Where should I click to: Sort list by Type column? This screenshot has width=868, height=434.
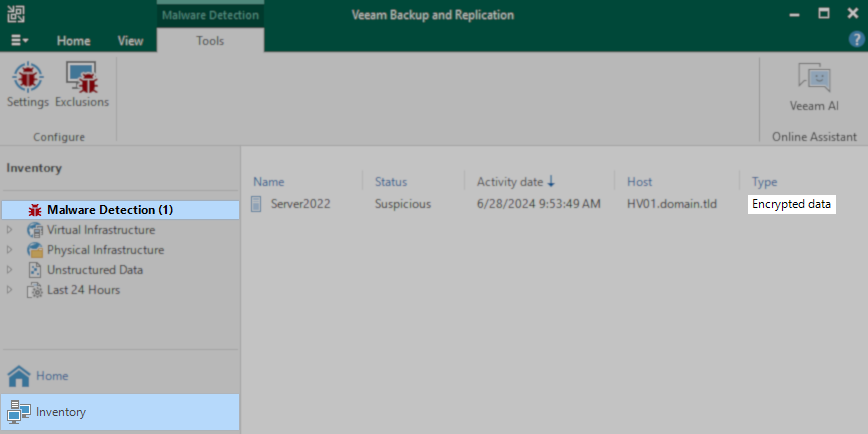(x=764, y=182)
